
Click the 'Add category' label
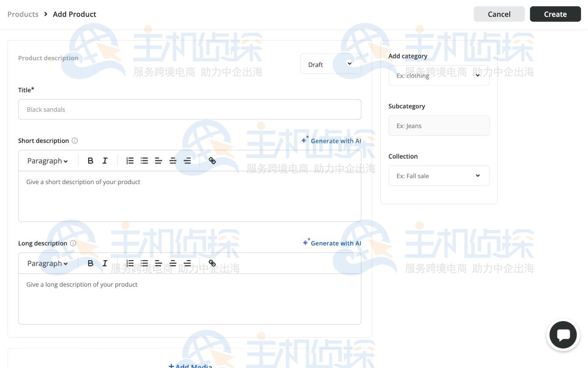pyautogui.click(x=408, y=56)
